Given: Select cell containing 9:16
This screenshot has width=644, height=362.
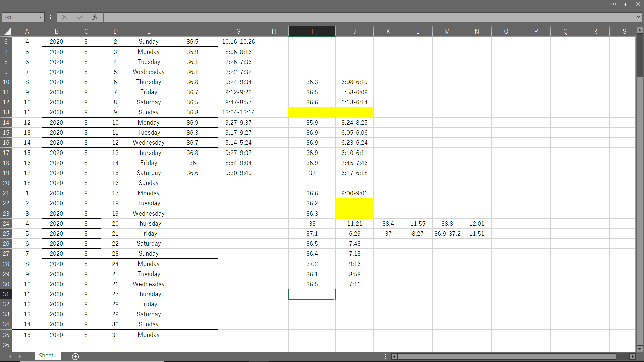Looking at the screenshot, I should coord(355,264).
